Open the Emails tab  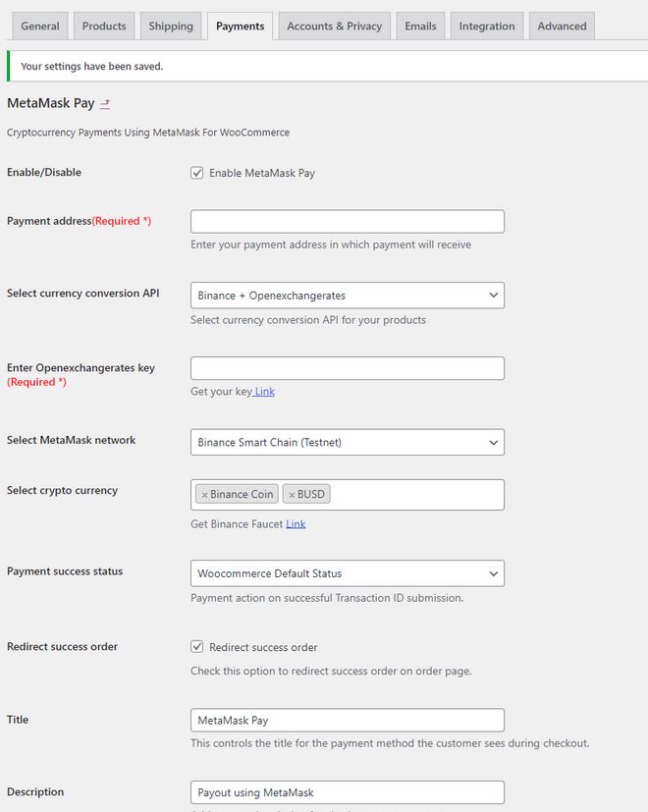coord(420,26)
